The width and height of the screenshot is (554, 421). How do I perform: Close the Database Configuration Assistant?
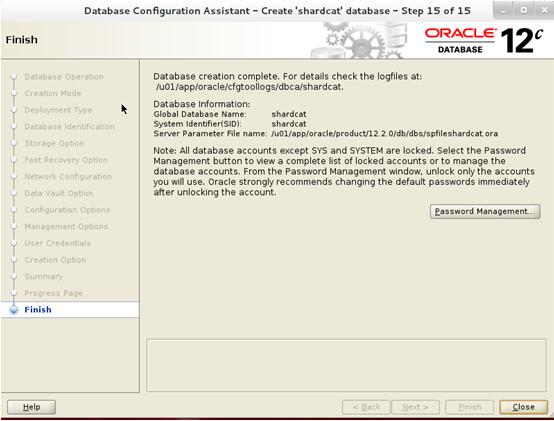point(523,407)
